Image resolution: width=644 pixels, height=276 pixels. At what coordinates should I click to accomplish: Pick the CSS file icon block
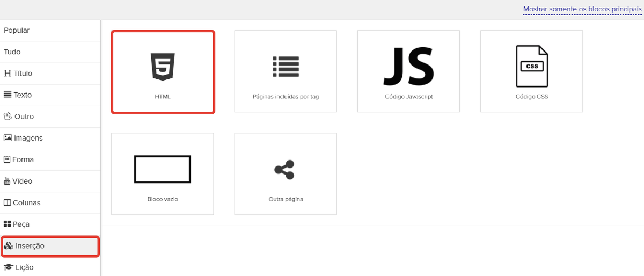click(531, 66)
